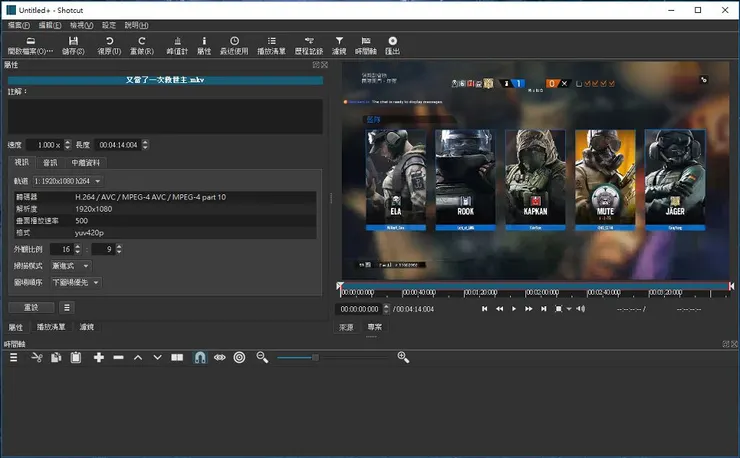Click the Filters (濾鏡) funnel icon
The image size is (740, 458).
click(x=339, y=41)
